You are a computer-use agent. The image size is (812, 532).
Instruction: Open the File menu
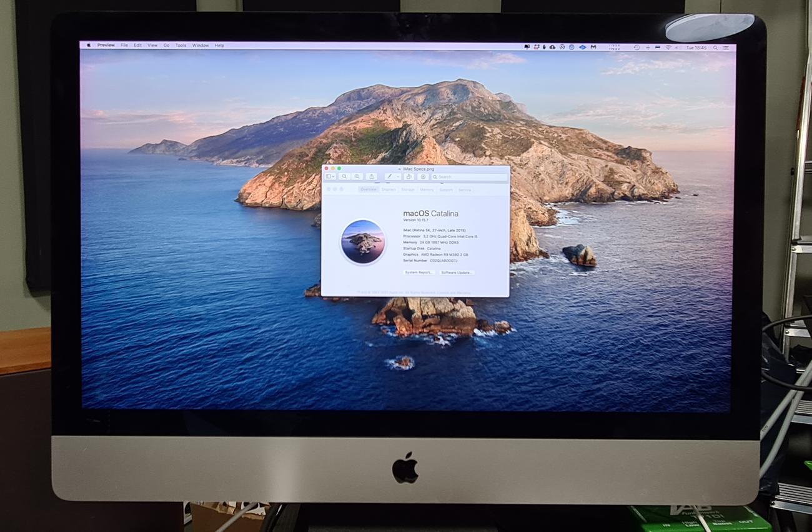click(124, 46)
